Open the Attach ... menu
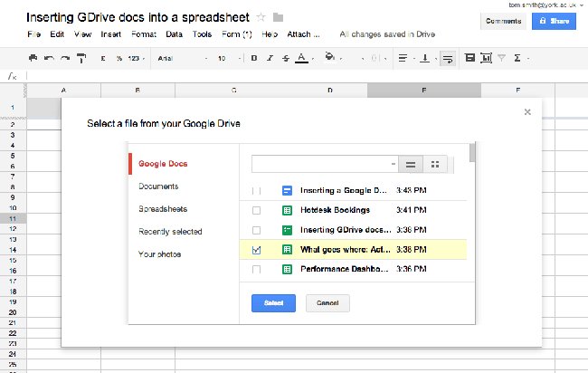Viewport: 588px width, 373px height. (x=303, y=34)
